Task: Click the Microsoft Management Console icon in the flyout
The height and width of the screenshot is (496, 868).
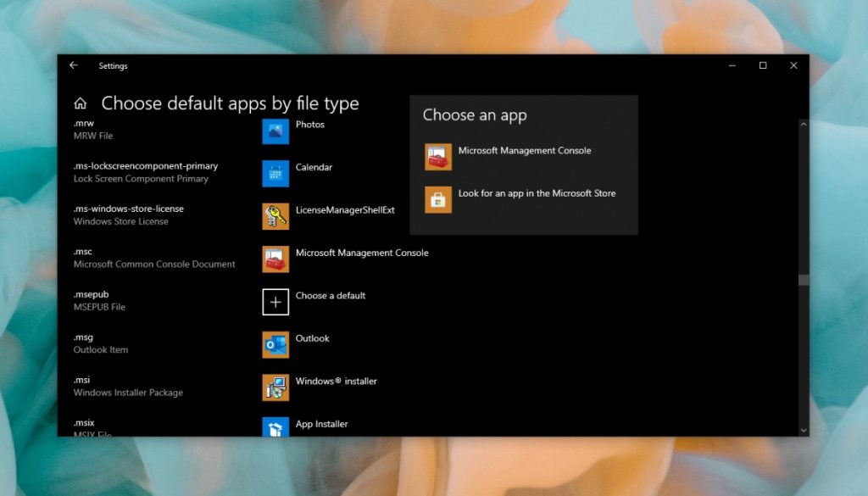Action: click(x=438, y=157)
